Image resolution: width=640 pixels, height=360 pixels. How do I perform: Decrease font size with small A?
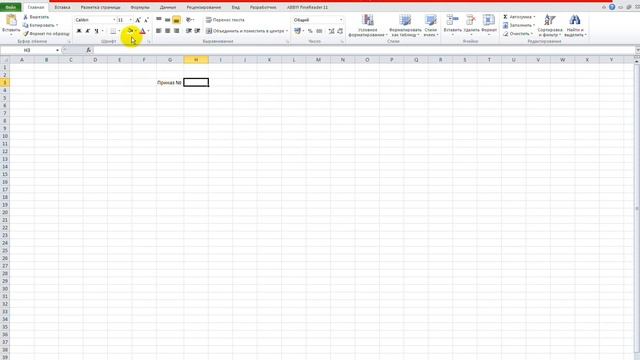tap(146, 20)
